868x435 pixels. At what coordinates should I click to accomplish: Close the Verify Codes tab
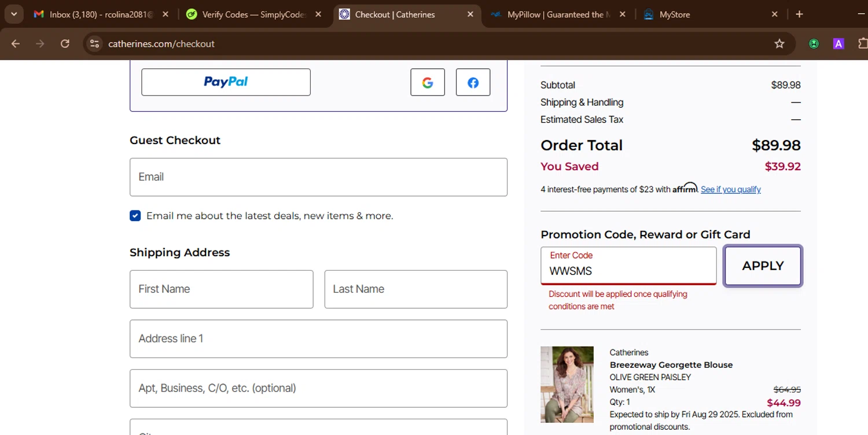318,14
